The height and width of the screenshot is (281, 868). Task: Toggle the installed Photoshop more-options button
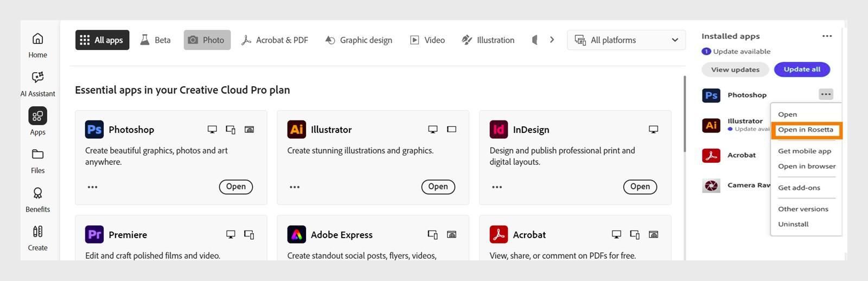pos(826,94)
